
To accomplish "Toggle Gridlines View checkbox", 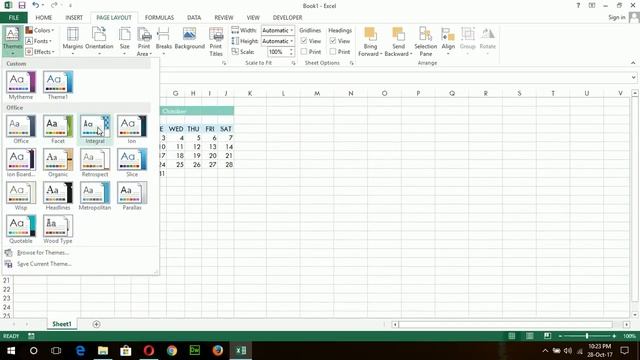I will [304, 41].
